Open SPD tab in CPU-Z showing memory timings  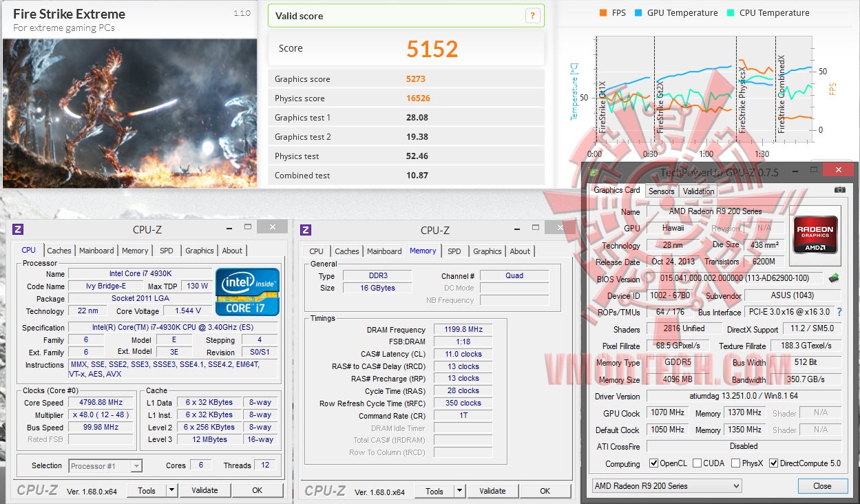(454, 251)
